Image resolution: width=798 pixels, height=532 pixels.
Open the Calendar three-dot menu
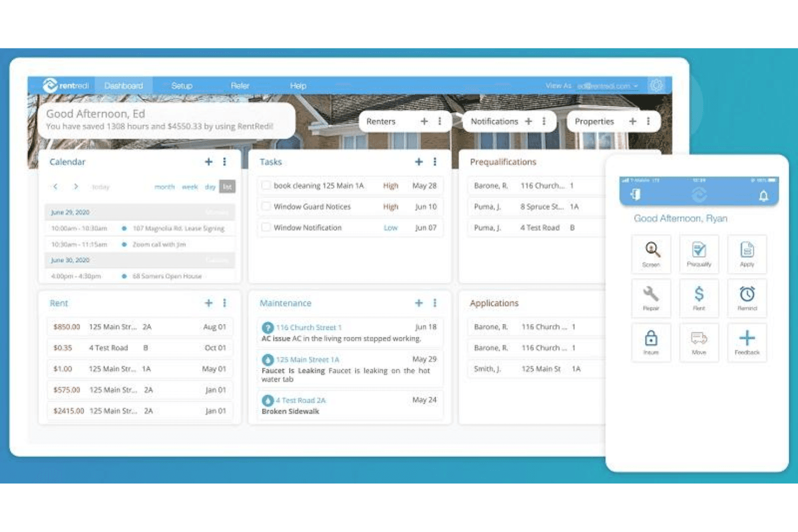225,162
